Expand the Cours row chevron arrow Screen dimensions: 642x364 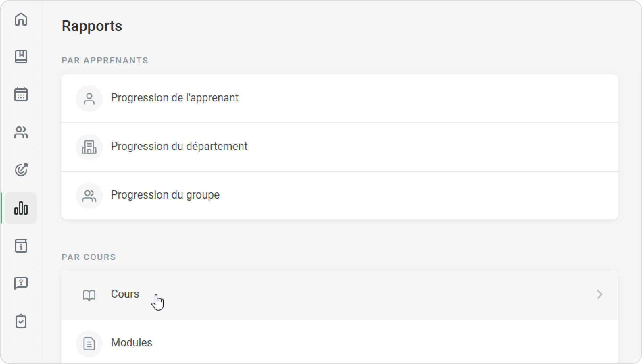tap(600, 294)
